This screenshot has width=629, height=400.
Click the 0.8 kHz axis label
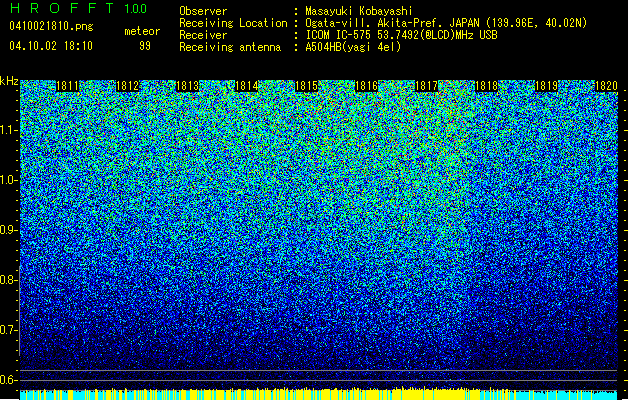point(9,280)
